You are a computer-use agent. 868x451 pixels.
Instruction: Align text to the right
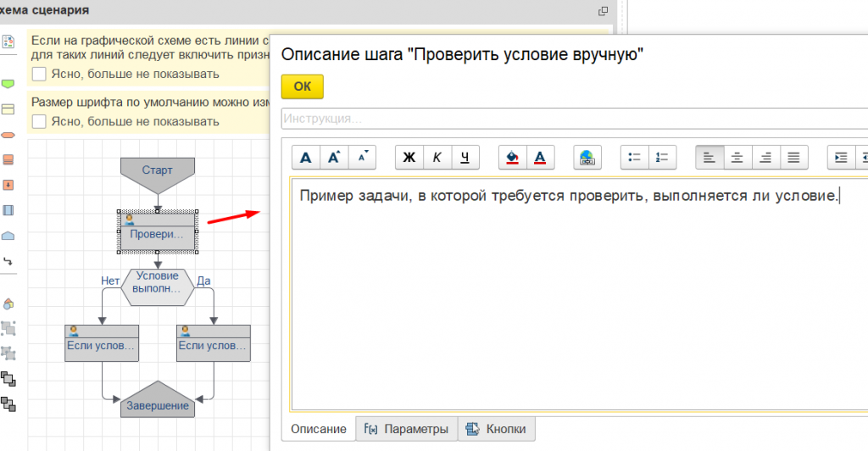[x=765, y=158]
